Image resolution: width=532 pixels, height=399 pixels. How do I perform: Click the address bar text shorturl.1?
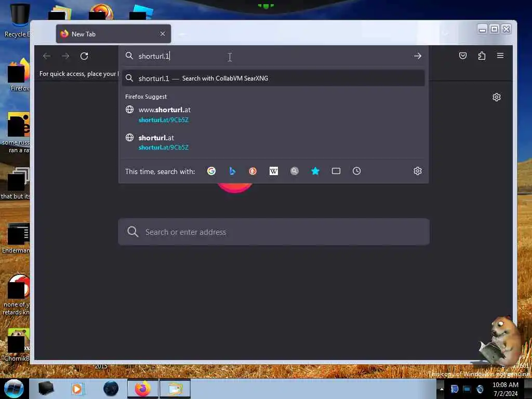click(154, 56)
